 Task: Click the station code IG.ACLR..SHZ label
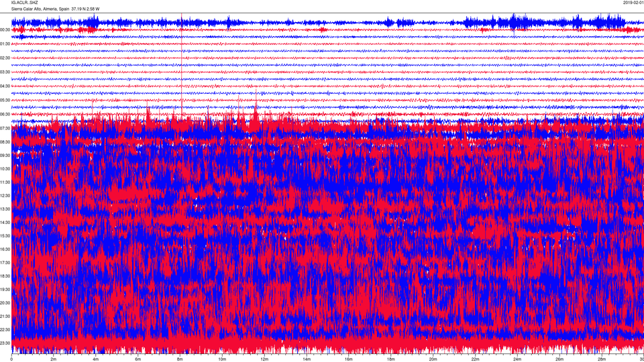tap(24, 3)
